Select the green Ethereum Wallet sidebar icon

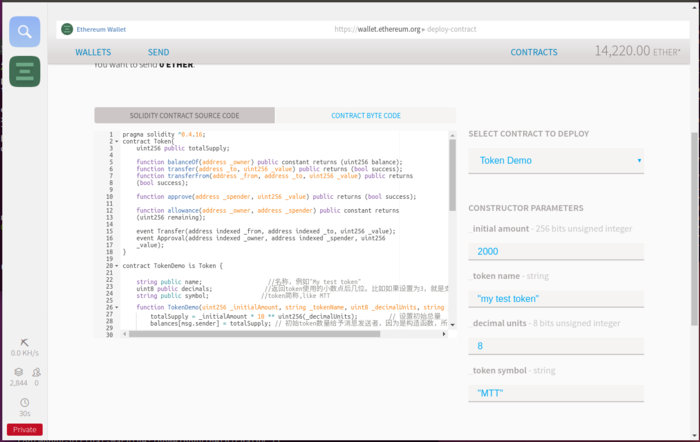coord(25,71)
